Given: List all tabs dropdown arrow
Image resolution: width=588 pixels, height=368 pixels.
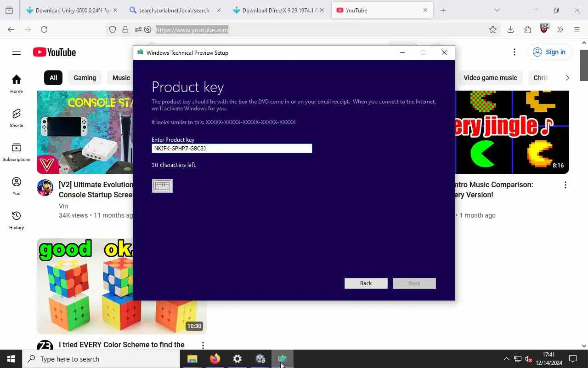Looking at the screenshot, I should click(x=497, y=10).
